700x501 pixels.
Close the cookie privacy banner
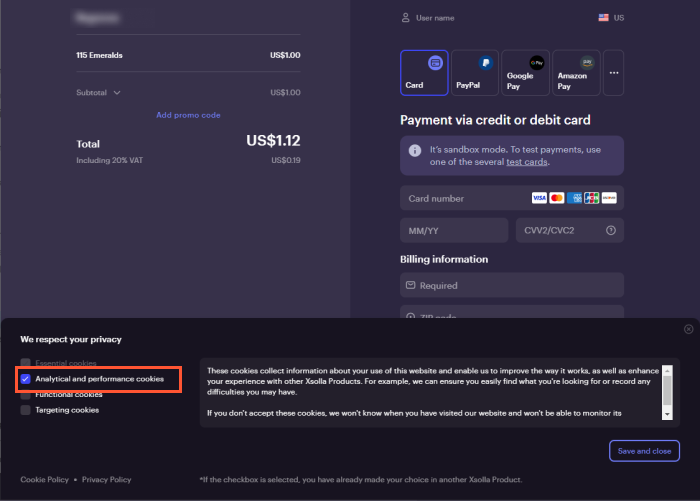coord(688,329)
